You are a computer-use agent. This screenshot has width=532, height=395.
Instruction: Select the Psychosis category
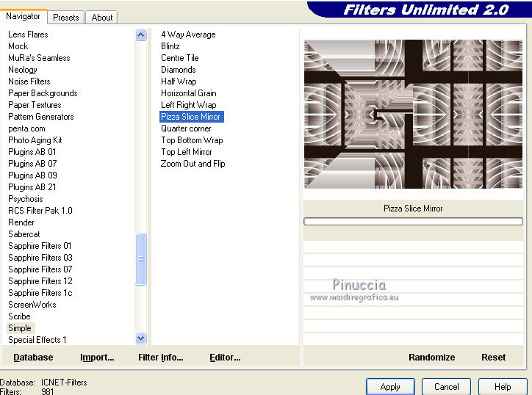[26, 199]
